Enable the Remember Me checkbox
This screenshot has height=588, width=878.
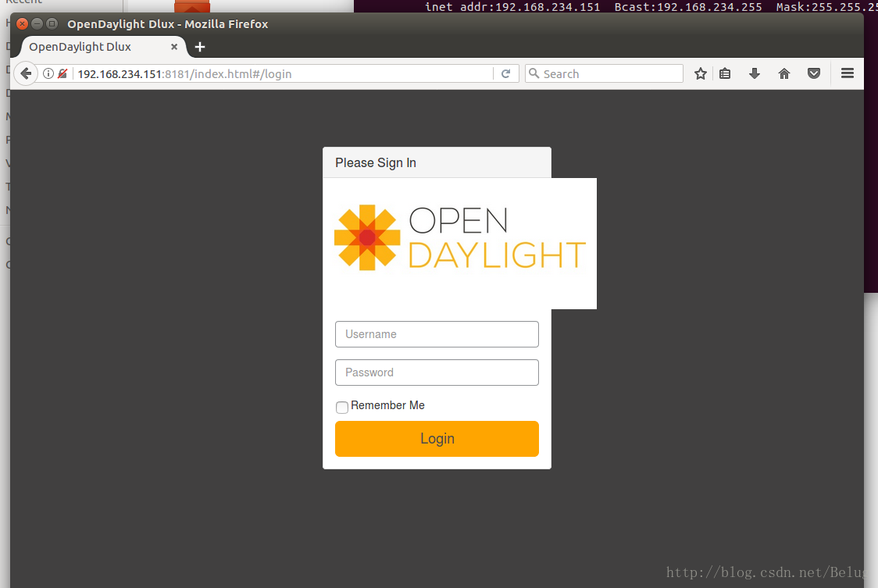[x=342, y=407]
